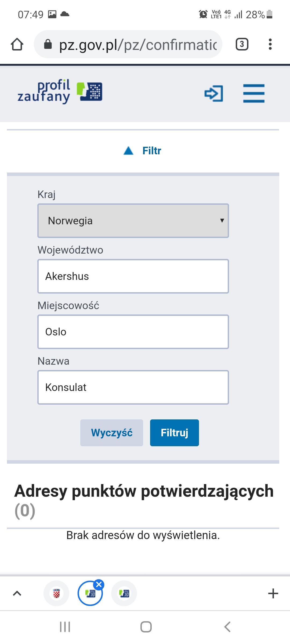Open the Kraj dropdown showing Norwegia
The width and height of the screenshot is (290, 644).
pyautogui.click(x=133, y=221)
